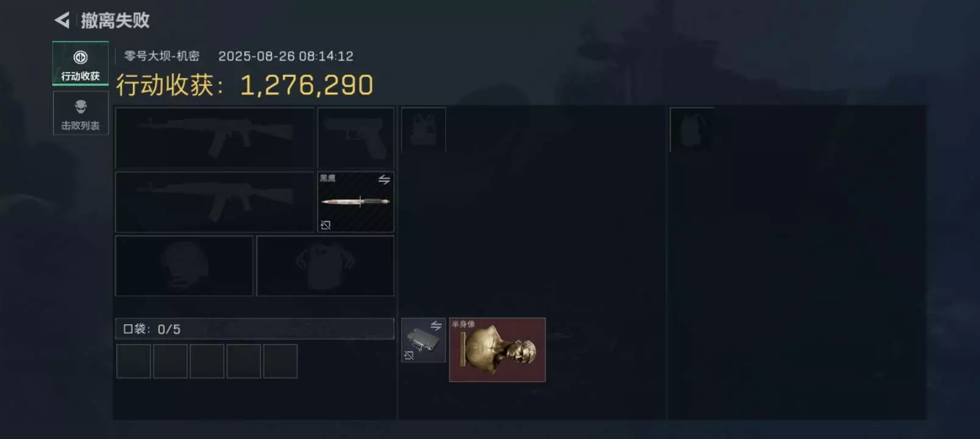
Task: Click the helmet equipment slot
Action: 184,266
